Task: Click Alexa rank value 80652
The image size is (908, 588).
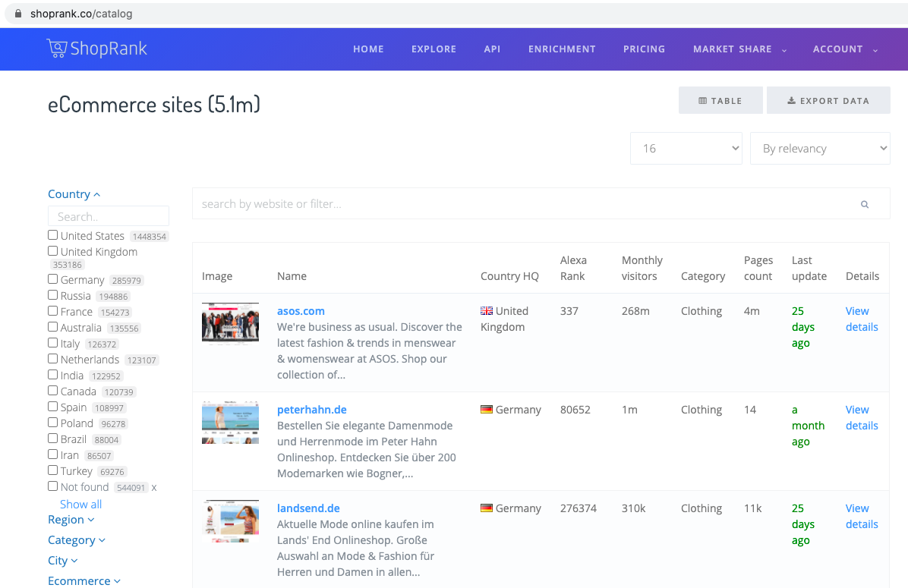Action: tap(575, 410)
